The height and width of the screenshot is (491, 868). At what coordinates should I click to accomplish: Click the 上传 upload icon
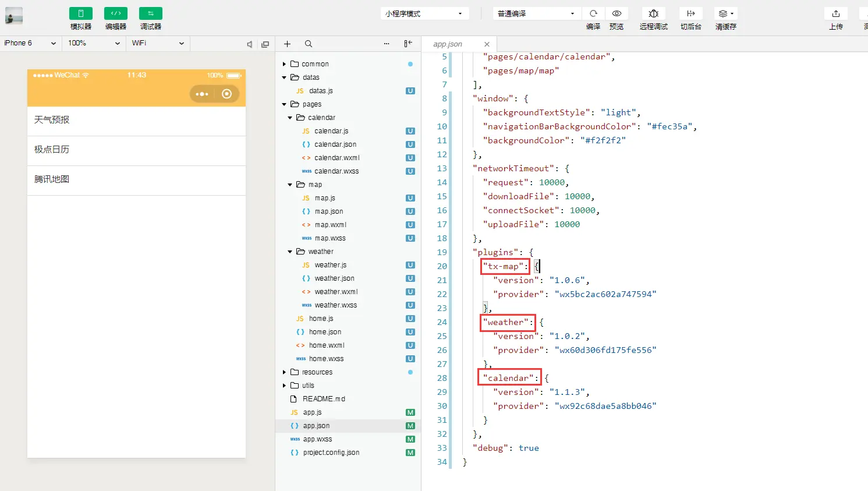pos(836,13)
